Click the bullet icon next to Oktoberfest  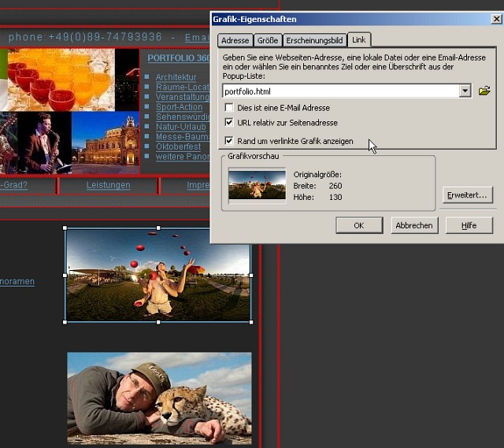coord(147,147)
